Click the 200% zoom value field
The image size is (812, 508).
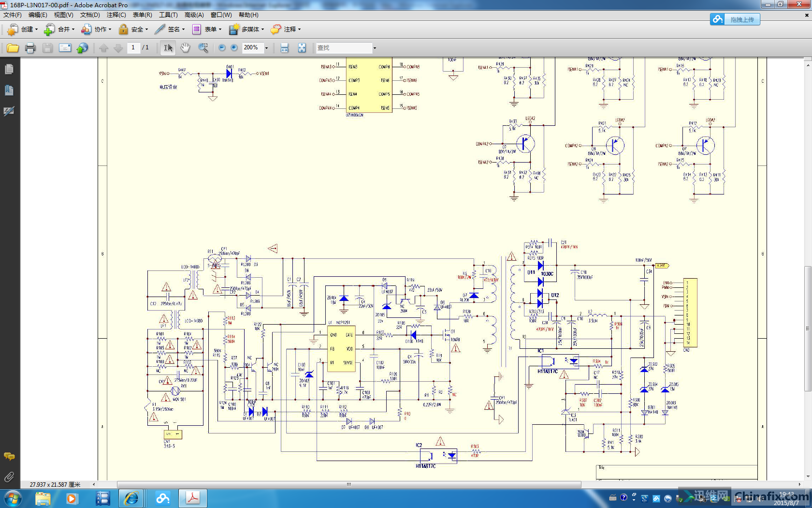tap(252, 47)
